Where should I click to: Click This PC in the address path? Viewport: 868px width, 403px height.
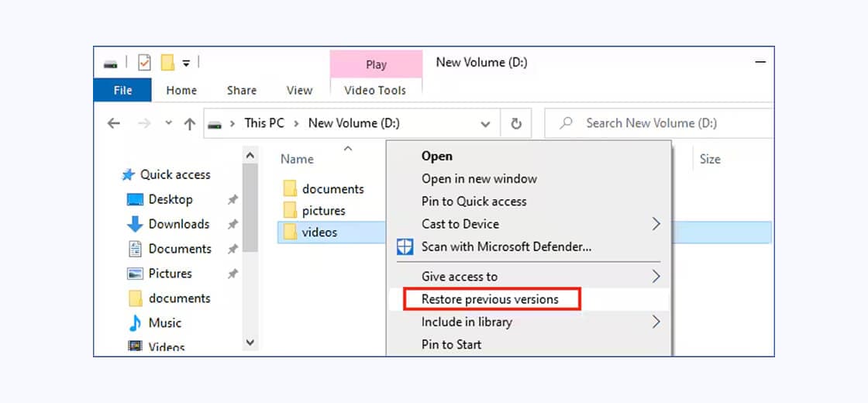(x=264, y=123)
